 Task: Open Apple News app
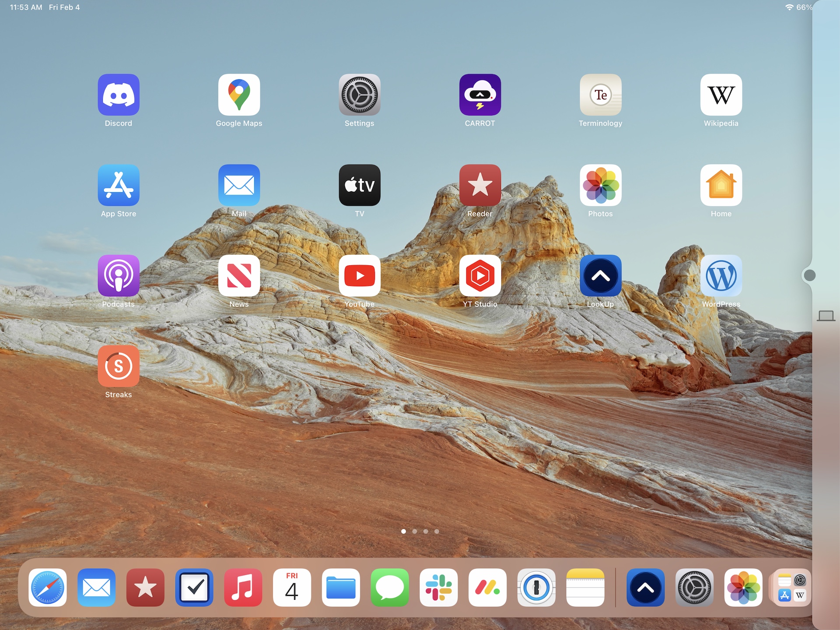(x=239, y=275)
